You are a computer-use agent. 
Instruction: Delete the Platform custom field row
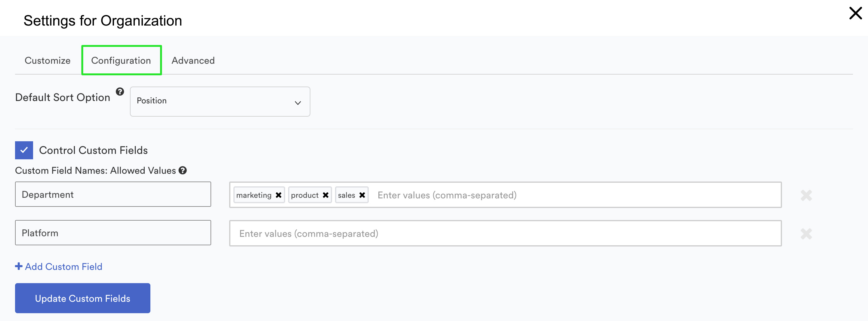pyautogui.click(x=806, y=234)
